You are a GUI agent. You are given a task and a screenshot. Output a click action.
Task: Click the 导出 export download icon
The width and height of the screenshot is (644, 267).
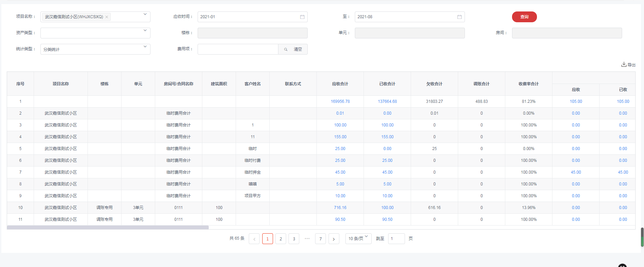(624, 64)
